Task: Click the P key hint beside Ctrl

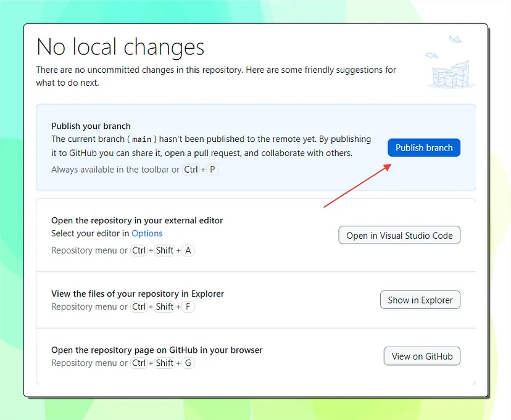Action: click(212, 170)
